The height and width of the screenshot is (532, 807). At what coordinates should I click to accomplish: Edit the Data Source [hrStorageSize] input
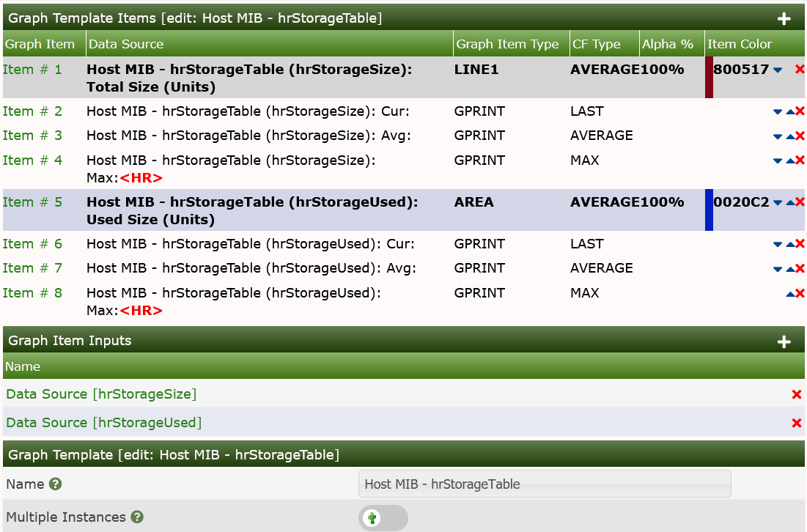101,394
